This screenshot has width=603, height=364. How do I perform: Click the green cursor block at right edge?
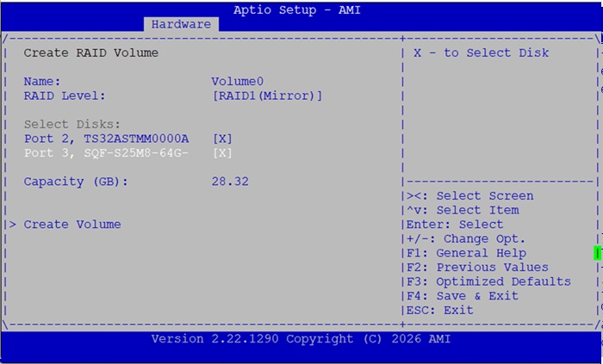coord(597,253)
